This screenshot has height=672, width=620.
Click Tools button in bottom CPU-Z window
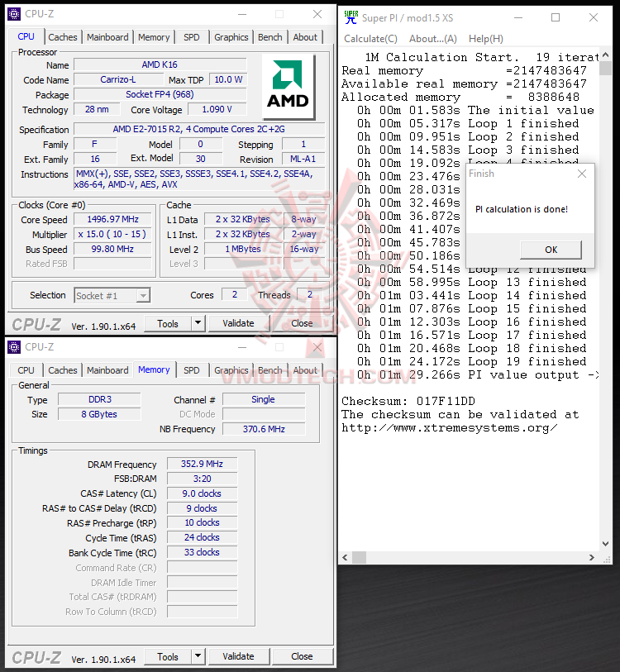pyautogui.click(x=168, y=656)
